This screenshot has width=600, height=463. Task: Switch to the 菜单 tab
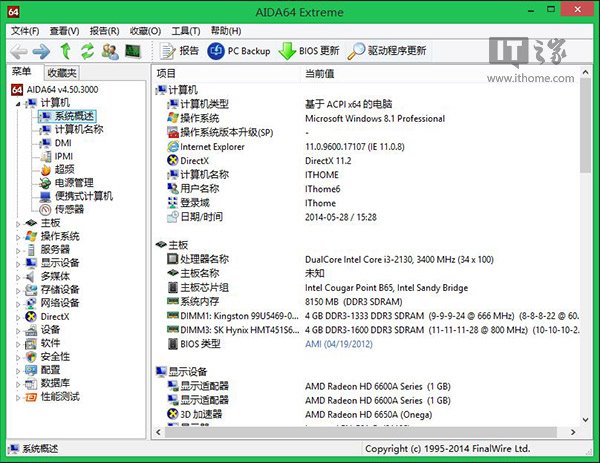pos(21,72)
